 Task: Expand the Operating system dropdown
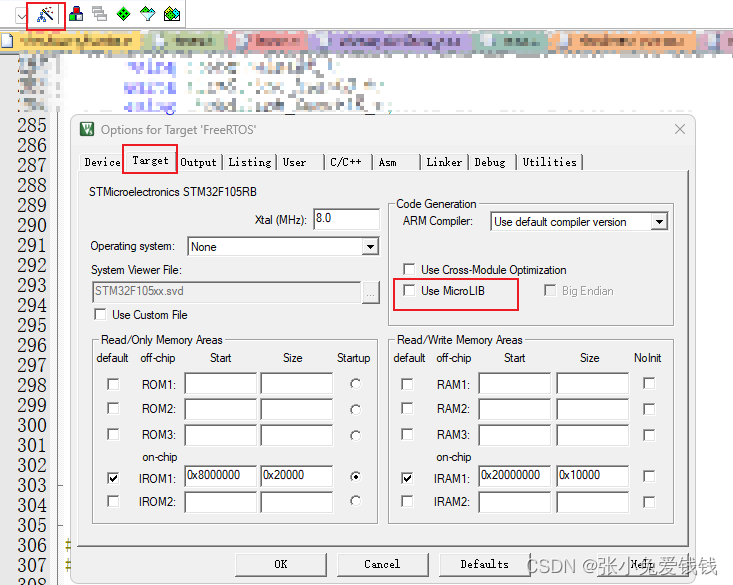370,246
